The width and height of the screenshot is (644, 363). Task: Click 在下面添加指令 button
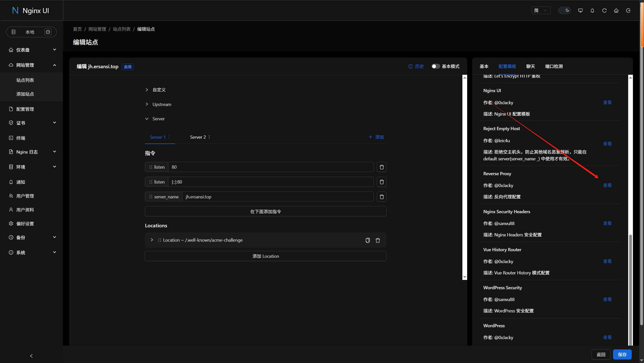tap(266, 211)
